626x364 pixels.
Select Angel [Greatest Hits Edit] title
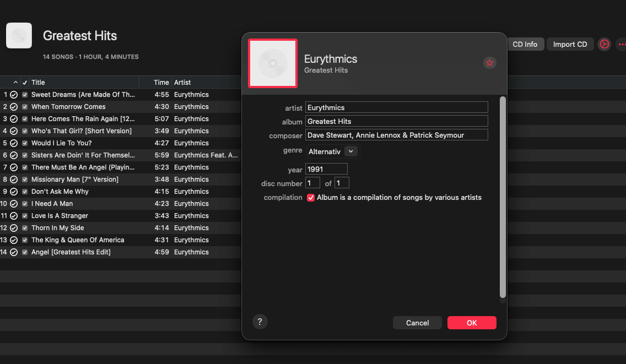(71, 252)
